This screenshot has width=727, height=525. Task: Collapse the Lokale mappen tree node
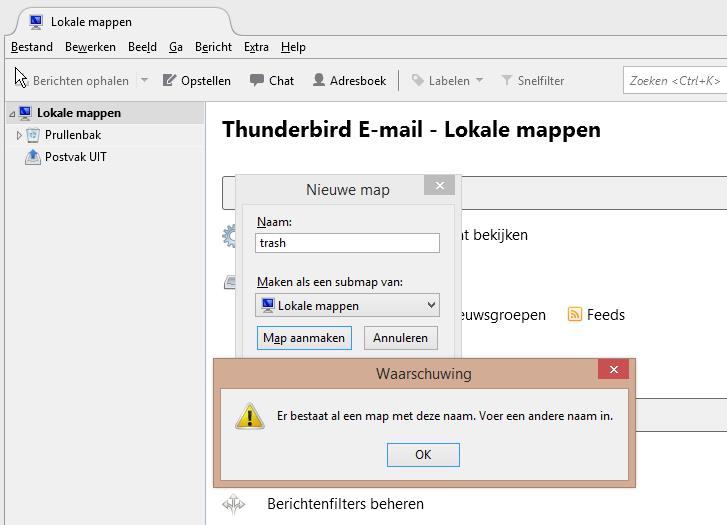(x=12, y=114)
